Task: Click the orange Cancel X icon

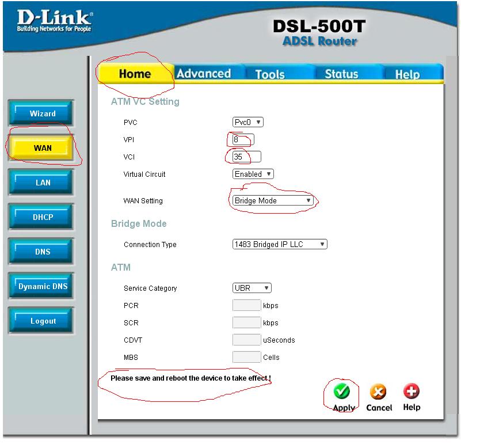Action: coord(378,392)
